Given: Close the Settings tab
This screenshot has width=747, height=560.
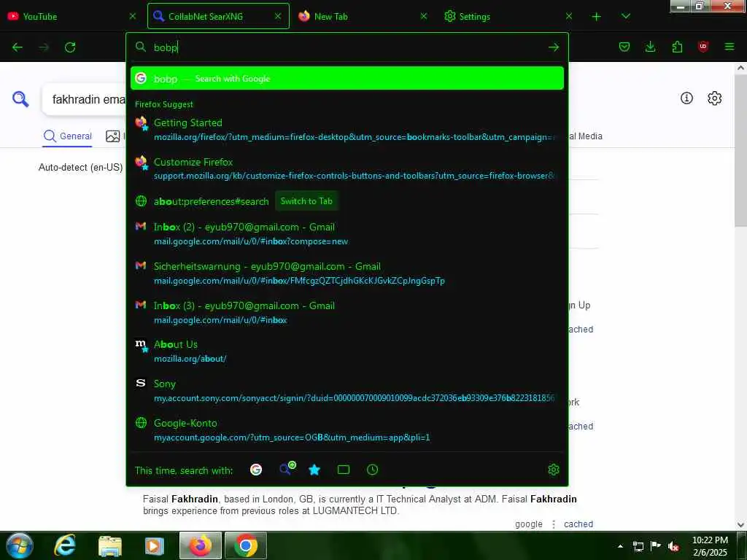Looking at the screenshot, I should [x=569, y=16].
